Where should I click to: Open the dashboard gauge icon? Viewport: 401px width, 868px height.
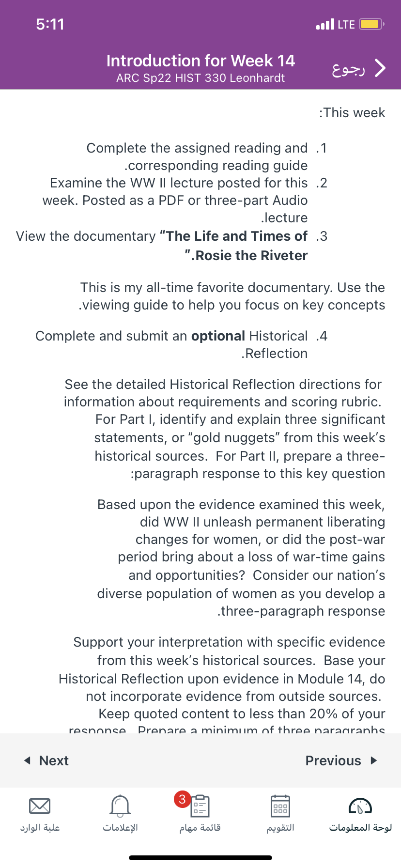click(360, 806)
